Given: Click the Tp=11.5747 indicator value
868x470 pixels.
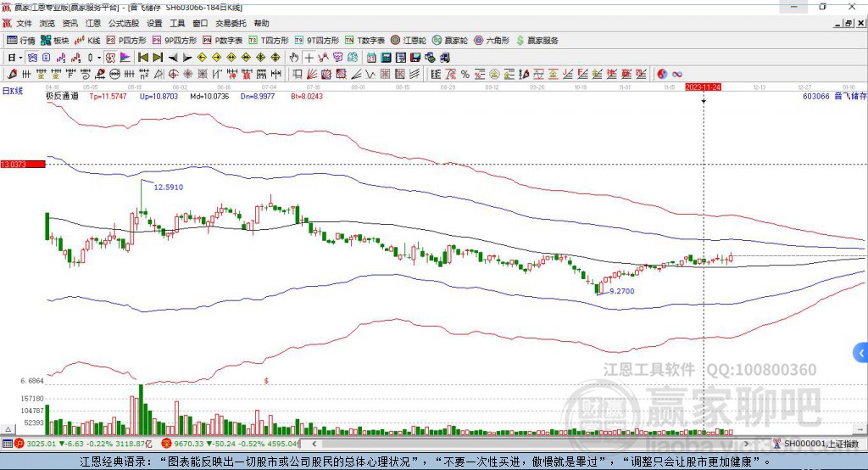Looking at the screenshot, I should (x=108, y=96).
